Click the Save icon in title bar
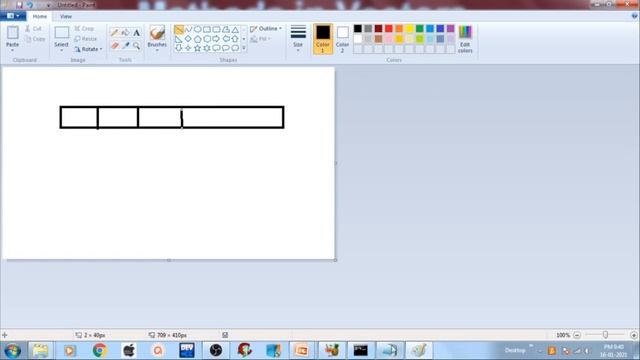This screenshot has height=360, width=640. (x=19, y=5)
